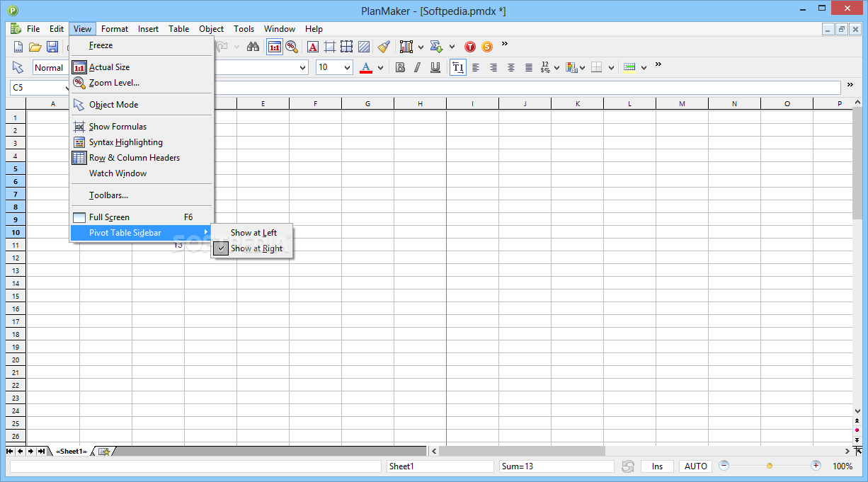Image resolution: width=868 pixels, height=482 pixels.
Task: Click the cell borders icon
Action: pos(597,67)
